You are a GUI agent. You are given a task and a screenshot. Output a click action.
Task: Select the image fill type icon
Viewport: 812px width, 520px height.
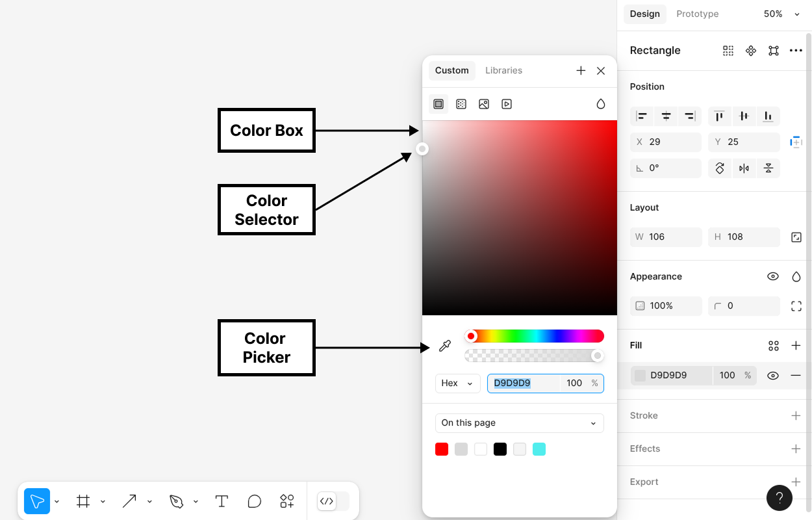(484, 104)
